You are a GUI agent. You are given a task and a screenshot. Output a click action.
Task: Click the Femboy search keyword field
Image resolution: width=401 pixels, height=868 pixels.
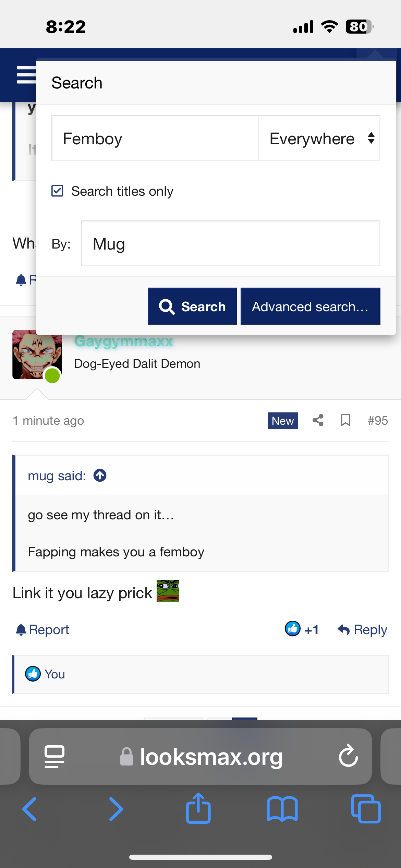tap(155, 138)
